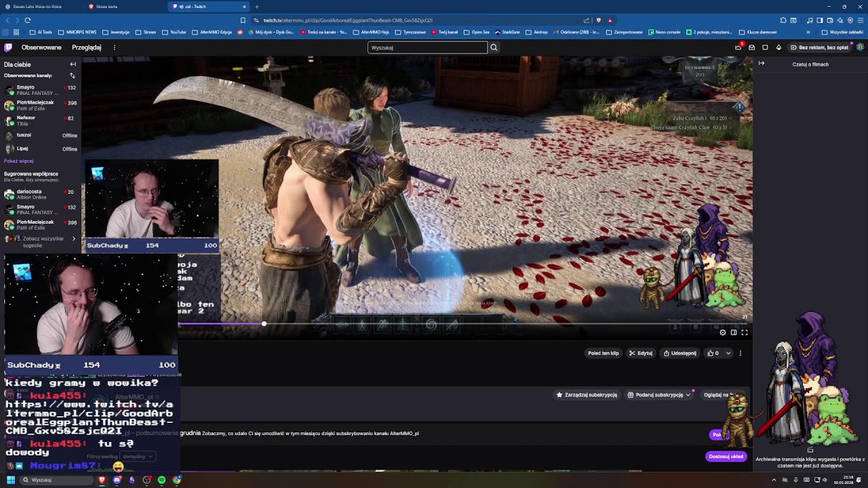This screenshot has width=868, height=488.
Task: Click Zarządzaj subskrypcją button
Action: pos(587,395)
